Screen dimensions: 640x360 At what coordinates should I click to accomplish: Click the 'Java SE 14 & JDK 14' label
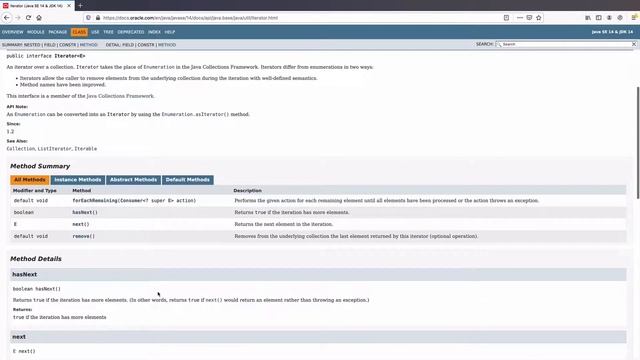point(612,32)
